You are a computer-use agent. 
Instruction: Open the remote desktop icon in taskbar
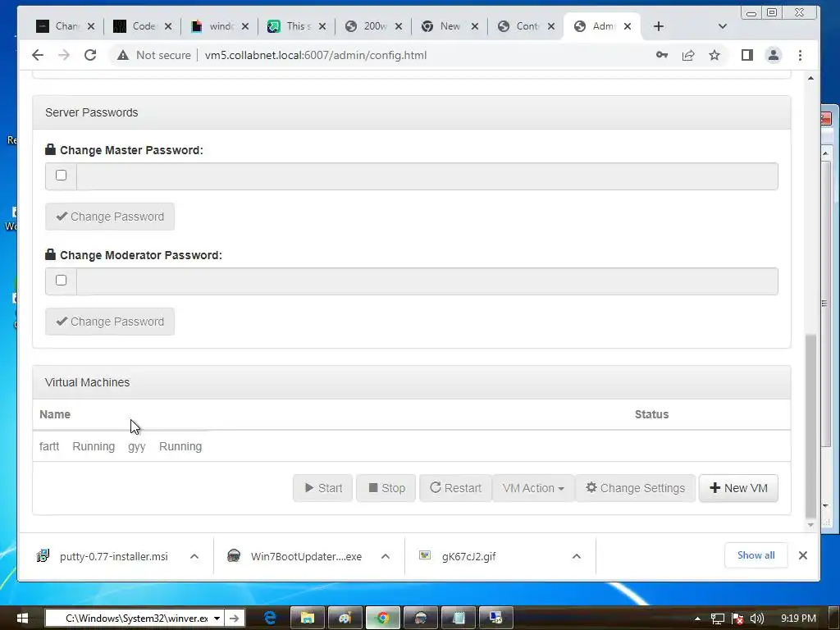coord(495,619)
